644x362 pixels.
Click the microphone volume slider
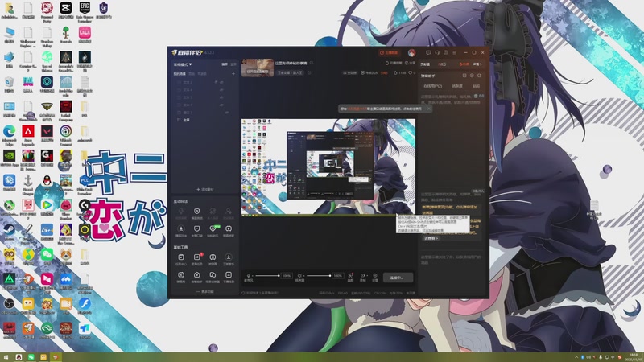tap(267, 276)
